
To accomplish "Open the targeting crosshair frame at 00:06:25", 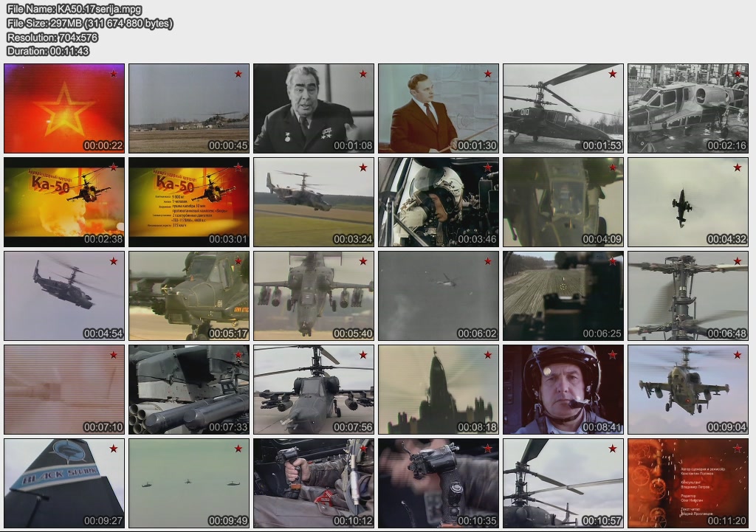I will [x=563, y=295].
